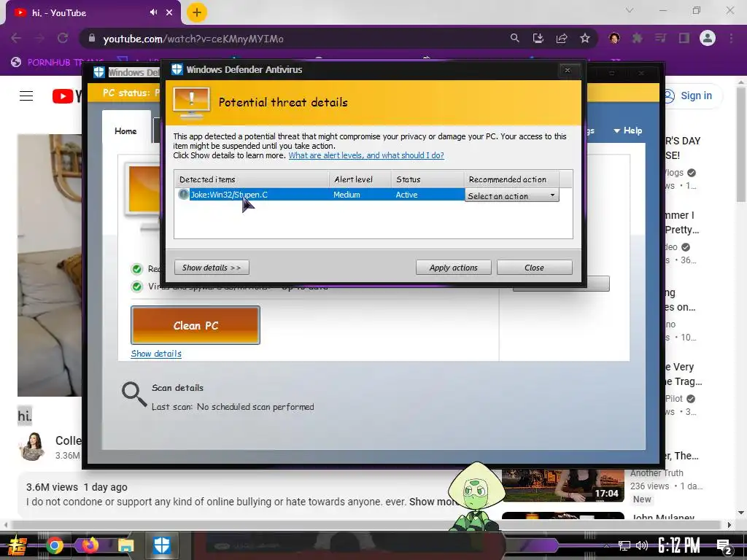Viewport: 747px width, 560px height.
Task: Click the horizontal scrollbar at page bottom
Action: [x=367, y=525]
